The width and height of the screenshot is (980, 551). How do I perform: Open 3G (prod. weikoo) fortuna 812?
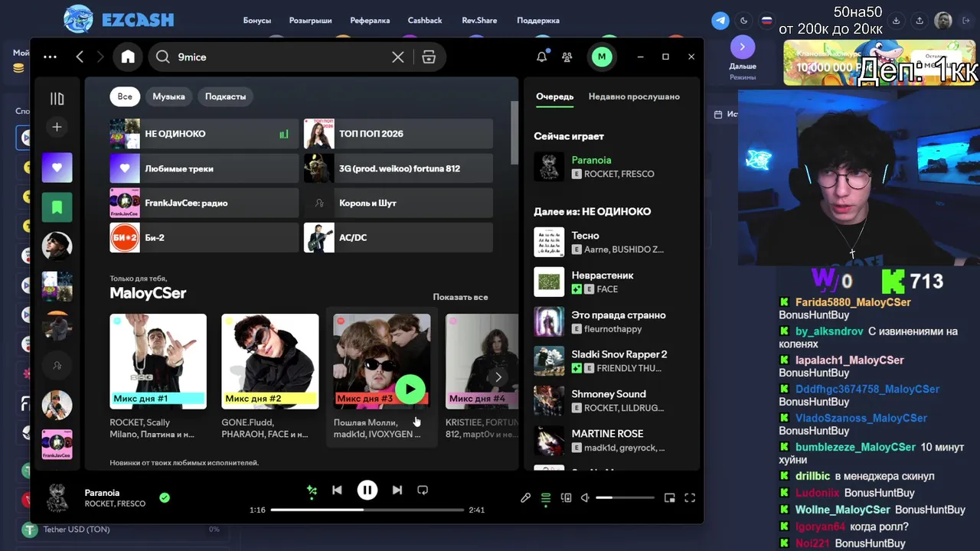click(398, 168)
